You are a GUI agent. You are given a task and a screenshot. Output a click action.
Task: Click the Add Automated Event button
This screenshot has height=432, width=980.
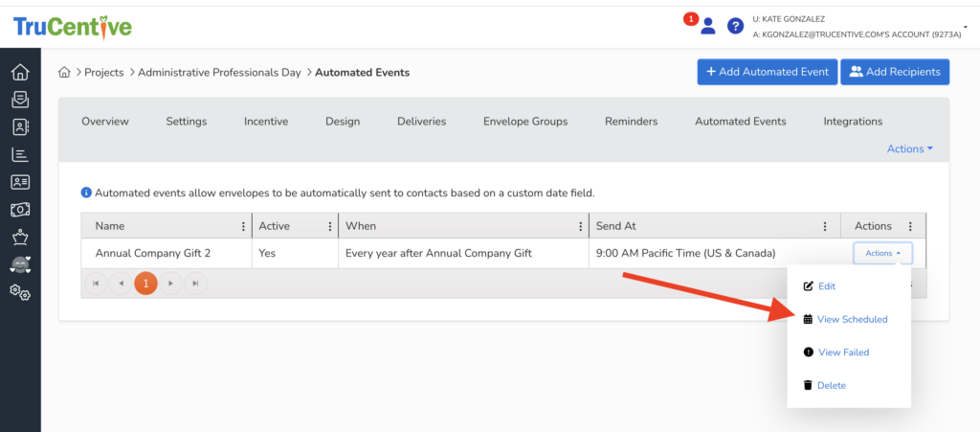point(767,72)
